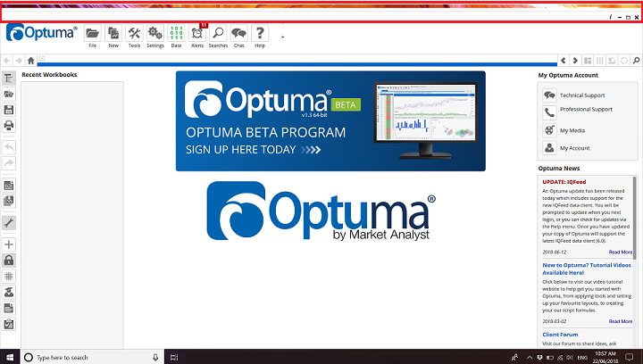Viewport: 643px width, 364px height.
Task: Click the Optuma Beta Program sign up banner
Action: (330, 121)
